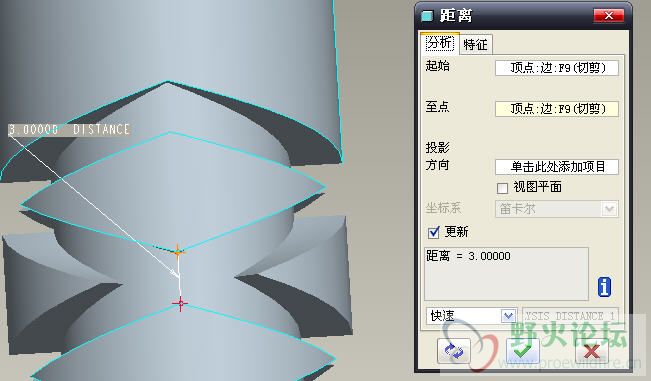Click the 距离 = 3.00000 result box
Screen dimensions: 651x381
click(506, 274)
